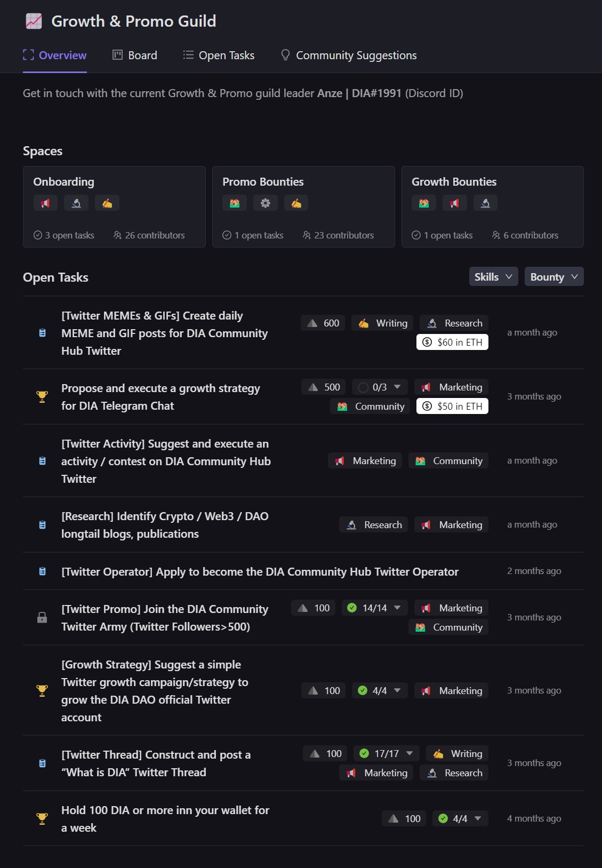
Task: Open the Promo Bounties space card
Action: [x=303, y=206]
